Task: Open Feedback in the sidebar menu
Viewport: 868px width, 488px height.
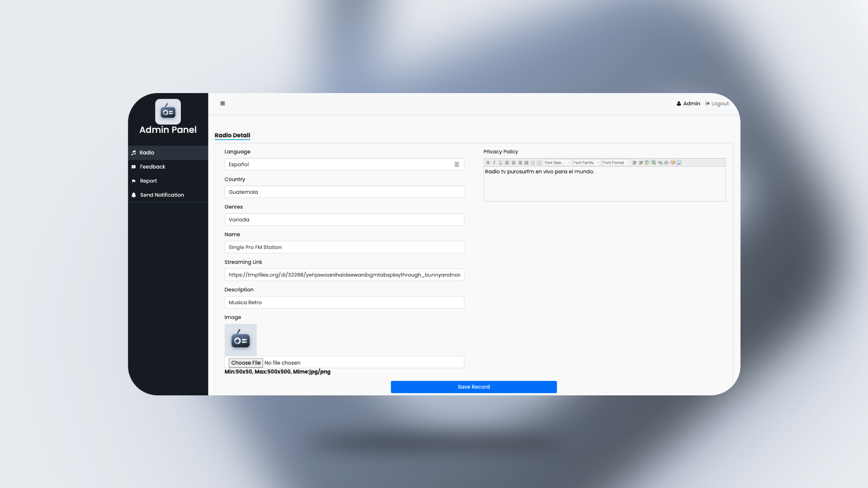Action: [152, 167]
